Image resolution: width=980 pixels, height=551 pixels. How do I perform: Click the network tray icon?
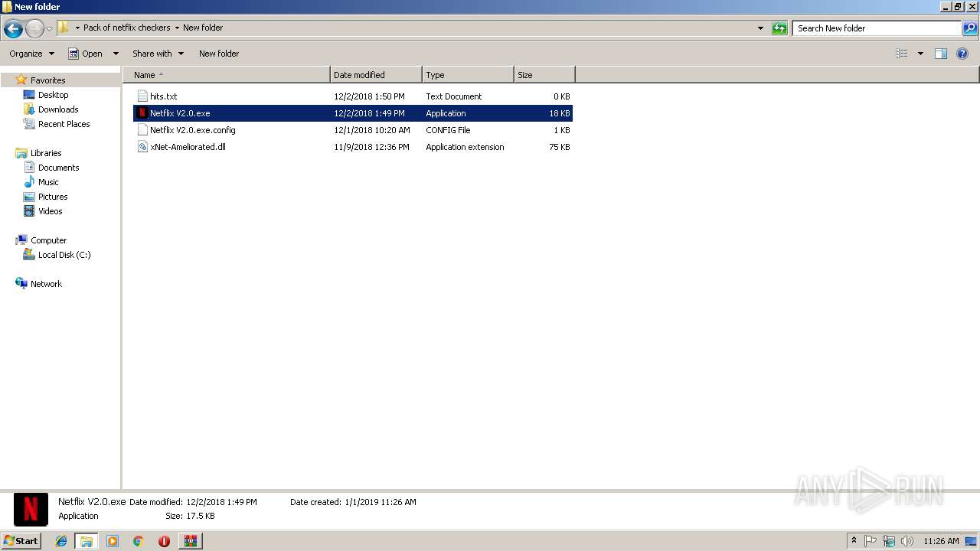coord(889,541)
